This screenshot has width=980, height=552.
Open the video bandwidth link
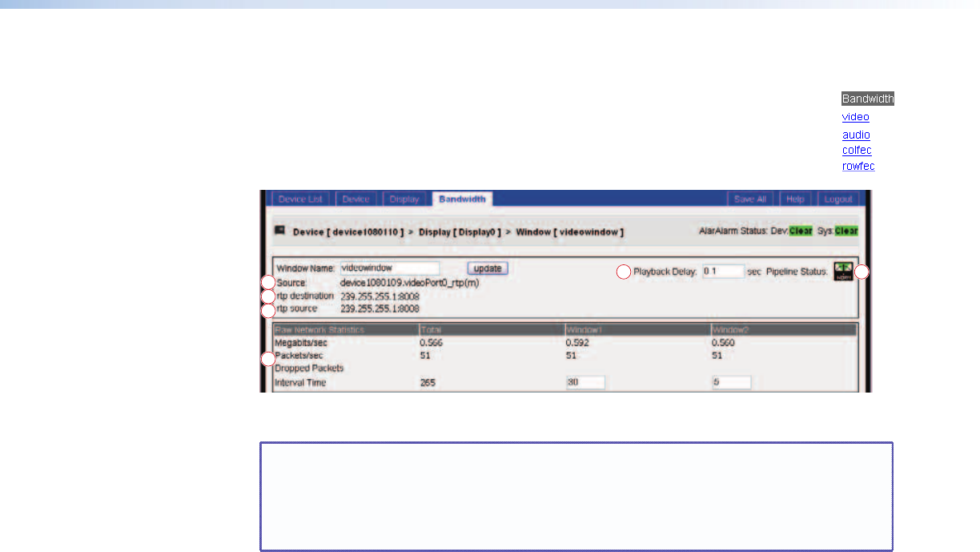(855, 117)
